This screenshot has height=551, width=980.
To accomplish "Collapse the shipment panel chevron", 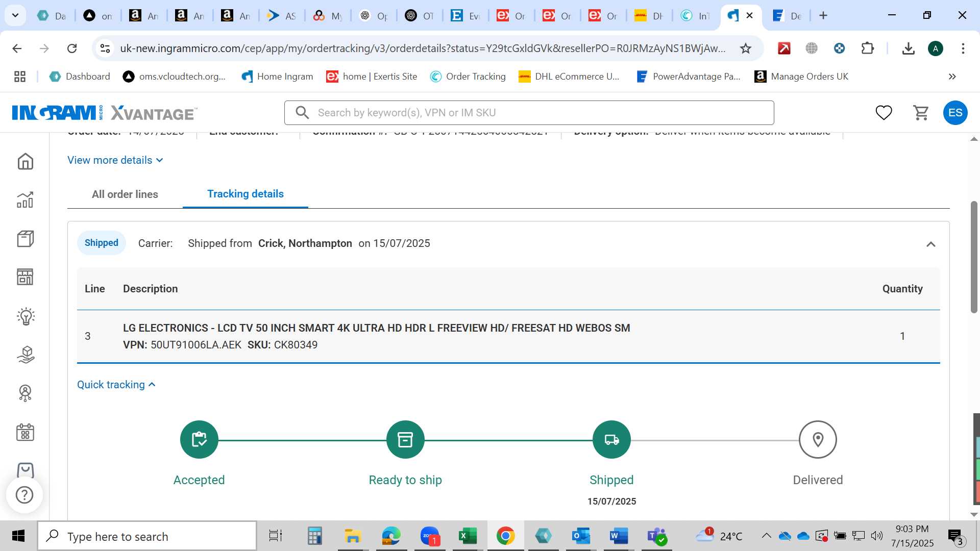I will pos(931,244).
